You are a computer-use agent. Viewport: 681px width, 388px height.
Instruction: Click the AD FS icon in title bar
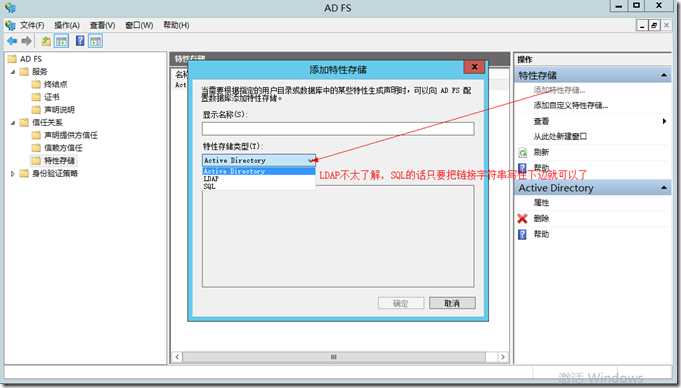point(10,7)
